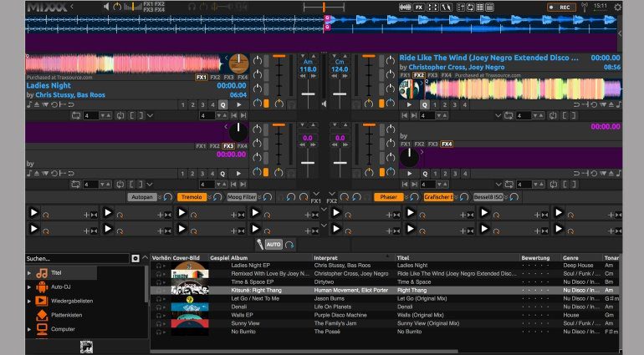644x355 pixels.
Task: Click the reloop icon on Ladies Night deck
Action: (120, 116)
